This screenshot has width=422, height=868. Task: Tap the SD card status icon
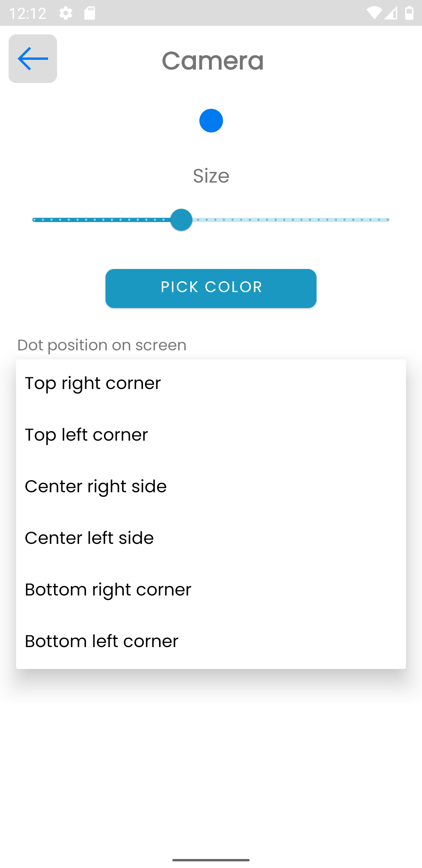tap(89, 13)
